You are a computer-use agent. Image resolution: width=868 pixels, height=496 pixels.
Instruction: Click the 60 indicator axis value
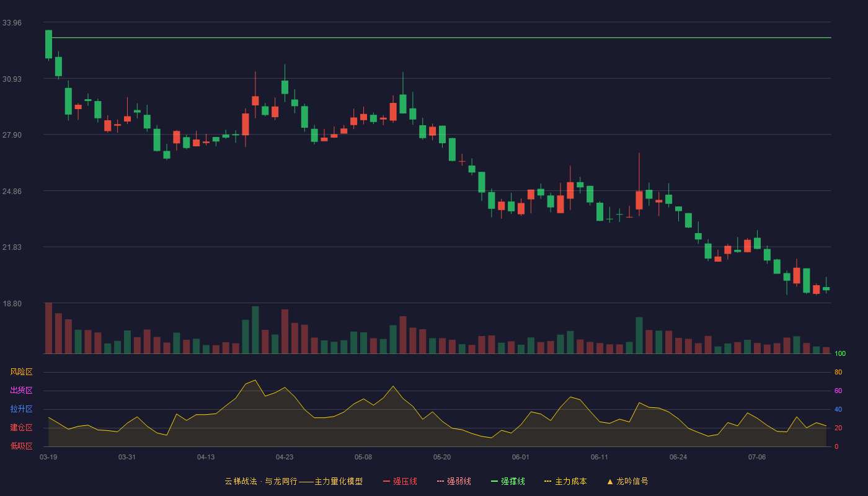[838, 391]
